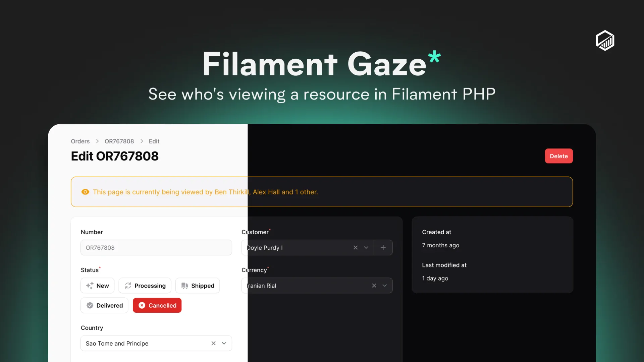
Task: Click the eye icon in the viewing alert banner
Action: pyautogui.click(x=85, y=192)
